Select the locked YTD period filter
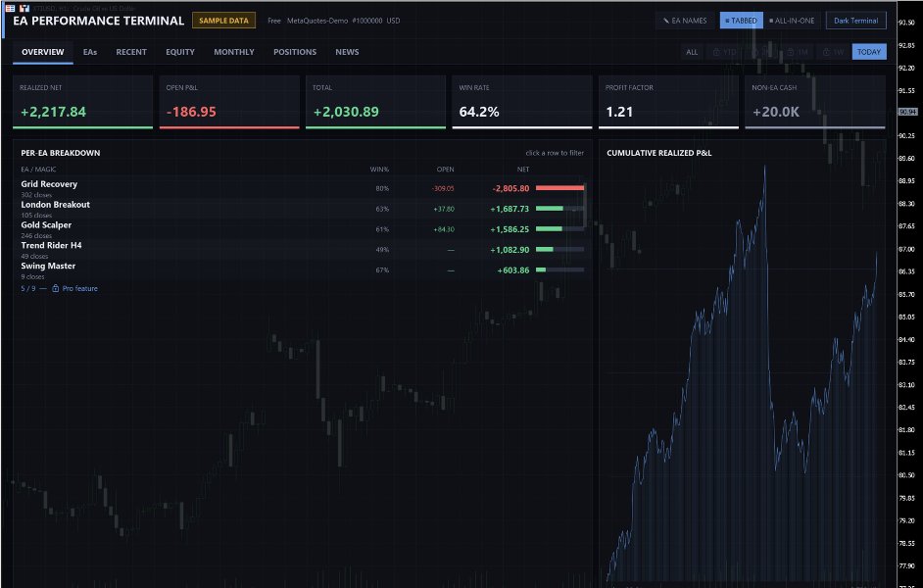The height and width of the screenshot is (588, 923). pyautogui.click(x=725, y=52)
